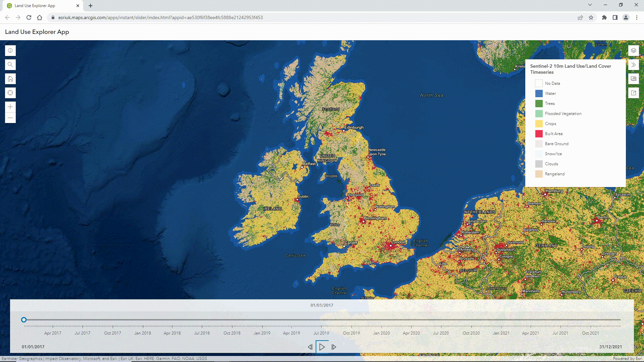Go forward in browser history
The width and height of the screenshot is (644, 362).
18,17
